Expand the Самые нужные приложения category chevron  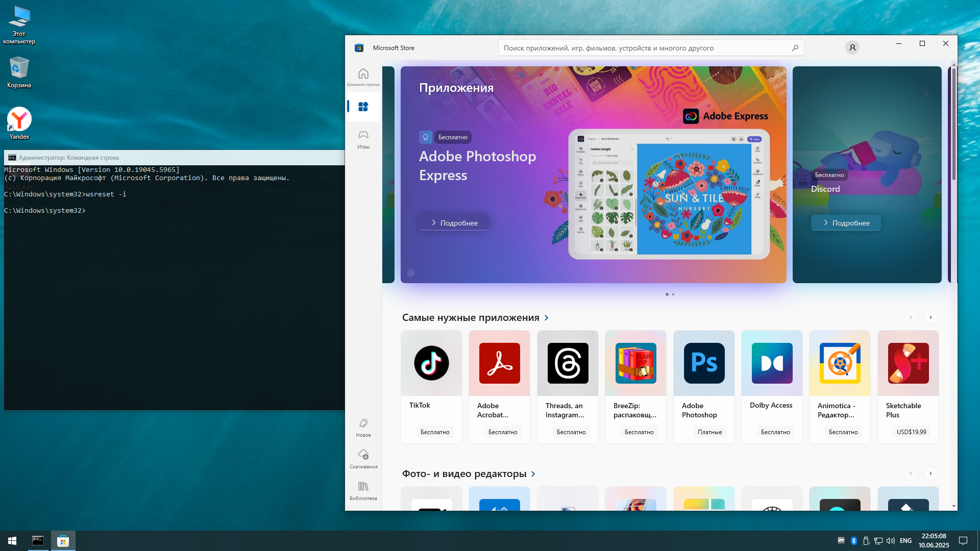click(x=546, y=317)
